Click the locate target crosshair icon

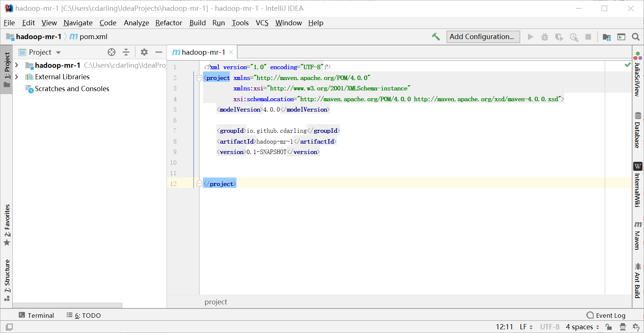click(x=112, y=52)
